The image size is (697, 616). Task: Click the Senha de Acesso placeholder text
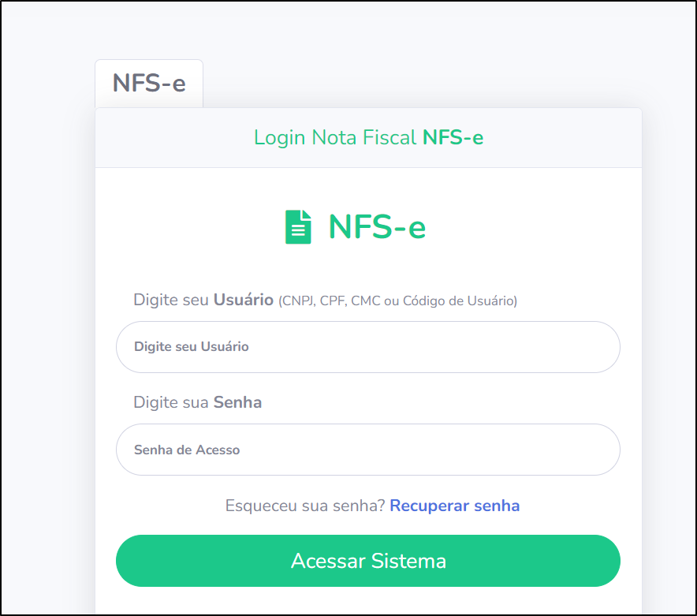pyautogui.click(x=187, y=450)
